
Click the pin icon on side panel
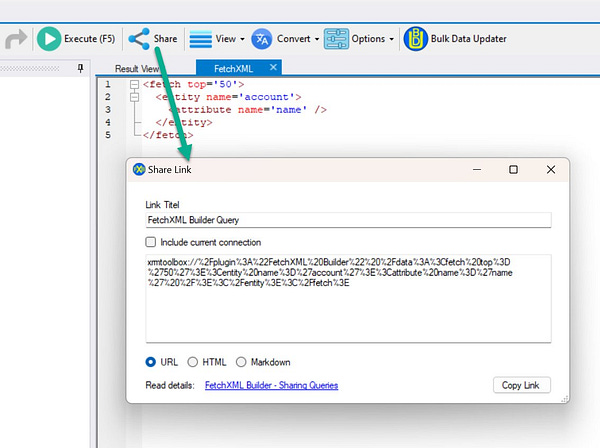tap(80, 68)
